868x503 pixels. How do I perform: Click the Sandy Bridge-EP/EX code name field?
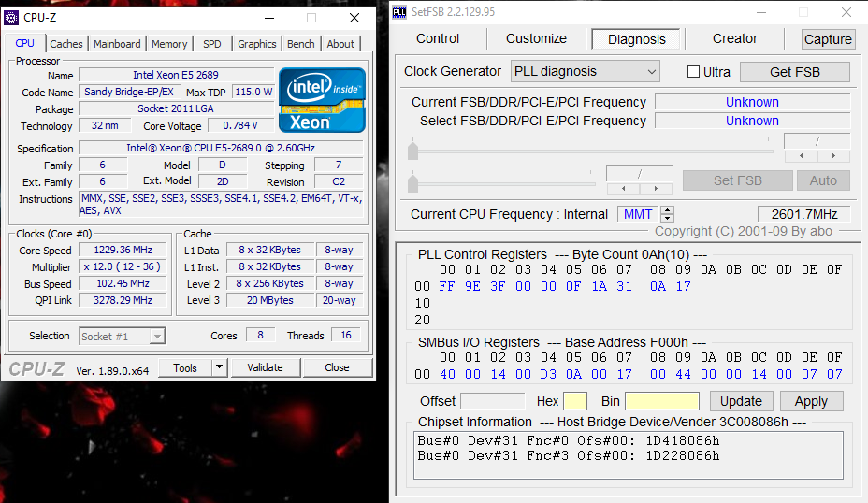tap(129, 92)
